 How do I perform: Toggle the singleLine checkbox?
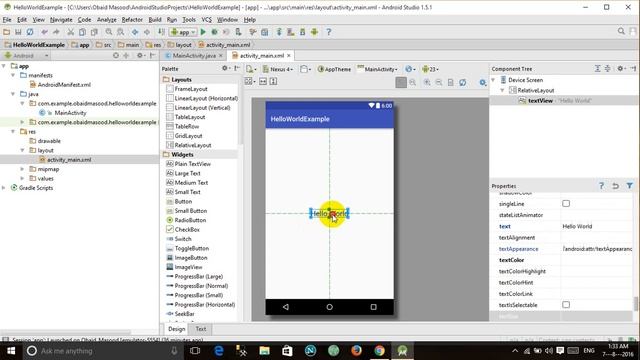566,203
